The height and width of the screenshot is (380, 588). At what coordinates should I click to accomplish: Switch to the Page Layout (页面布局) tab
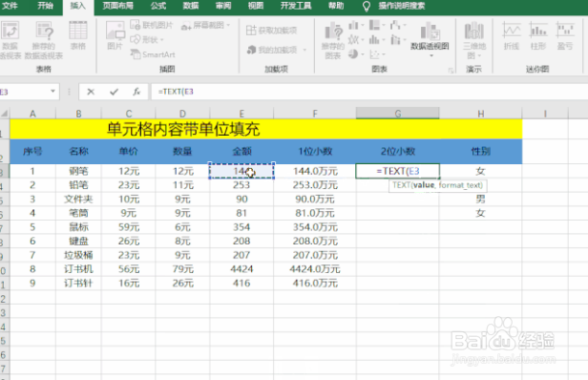117,6
